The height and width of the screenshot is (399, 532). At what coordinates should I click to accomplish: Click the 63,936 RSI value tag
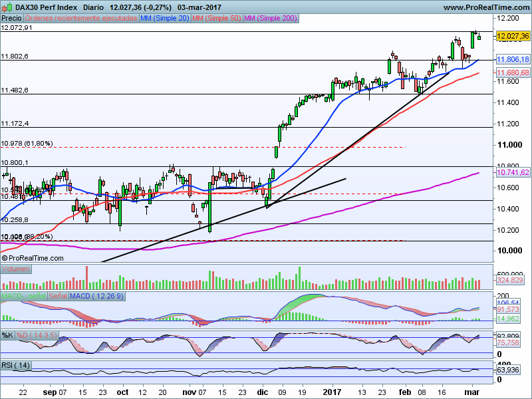click(x=508, y=370)
